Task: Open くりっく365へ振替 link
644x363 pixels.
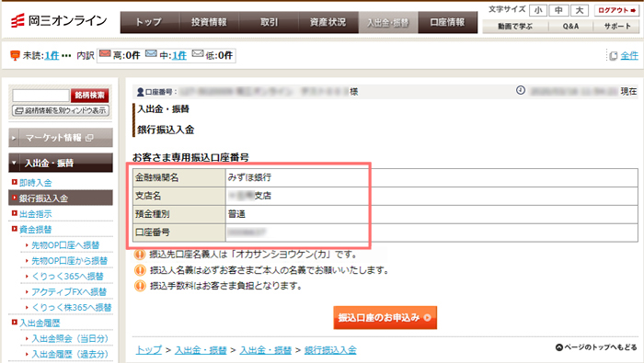Action: [67, 276]
